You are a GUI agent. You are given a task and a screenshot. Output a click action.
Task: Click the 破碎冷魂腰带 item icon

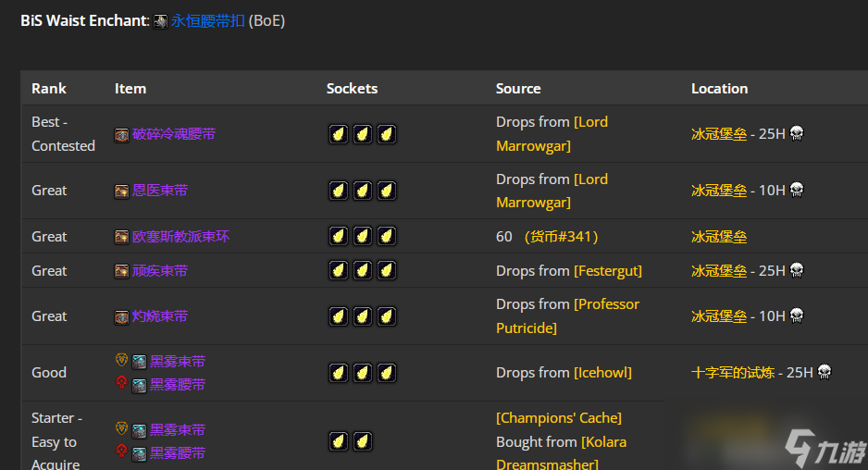122,135
